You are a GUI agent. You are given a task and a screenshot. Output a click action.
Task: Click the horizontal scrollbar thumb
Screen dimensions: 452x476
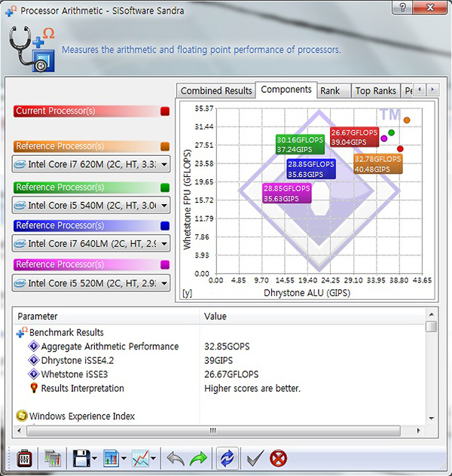[x=213, y=431]
